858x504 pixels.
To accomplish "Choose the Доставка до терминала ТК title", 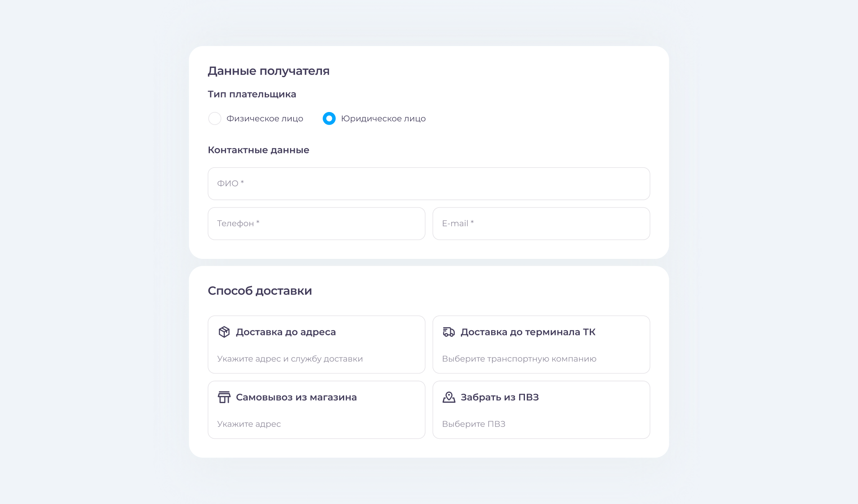I will tap(528, 332).
